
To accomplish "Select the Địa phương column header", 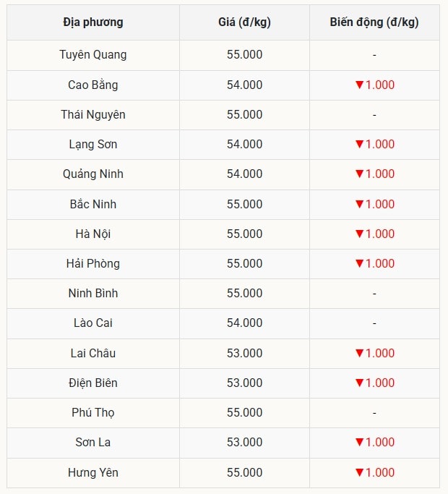I will [93, 22].
